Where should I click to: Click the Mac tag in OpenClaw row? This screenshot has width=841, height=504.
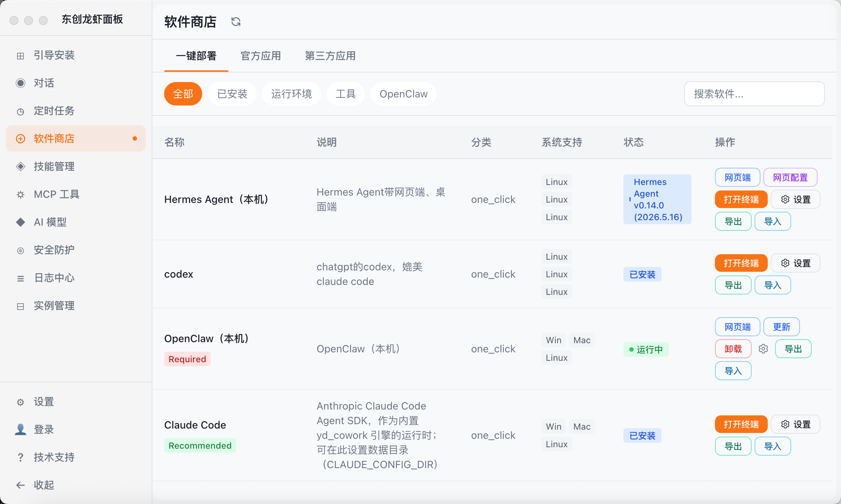click(x=582, y=340)
